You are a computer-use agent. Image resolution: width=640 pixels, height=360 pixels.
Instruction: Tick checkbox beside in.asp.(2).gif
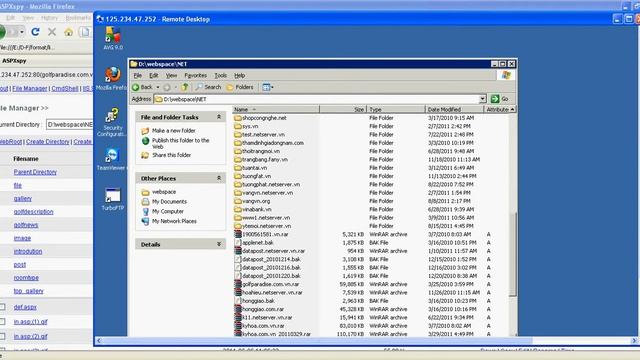pyautogui.click(x=2, y=336)
